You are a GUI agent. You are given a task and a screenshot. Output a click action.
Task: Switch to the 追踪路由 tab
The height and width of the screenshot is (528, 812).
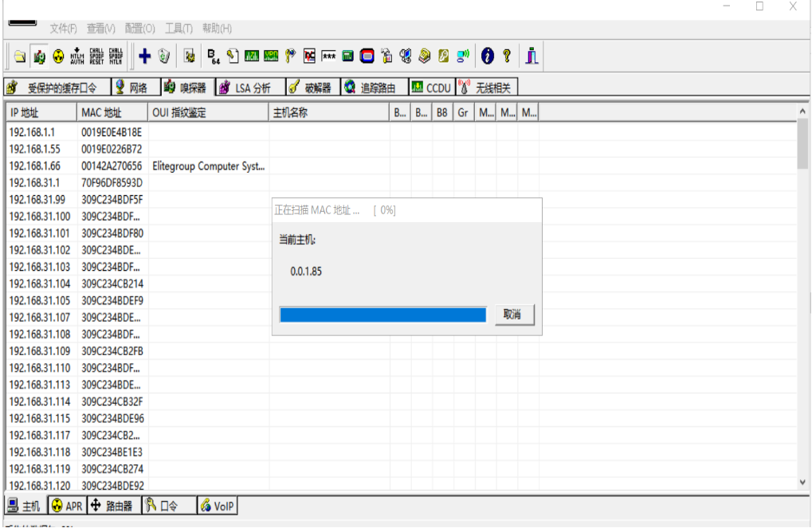coord(374,88)
